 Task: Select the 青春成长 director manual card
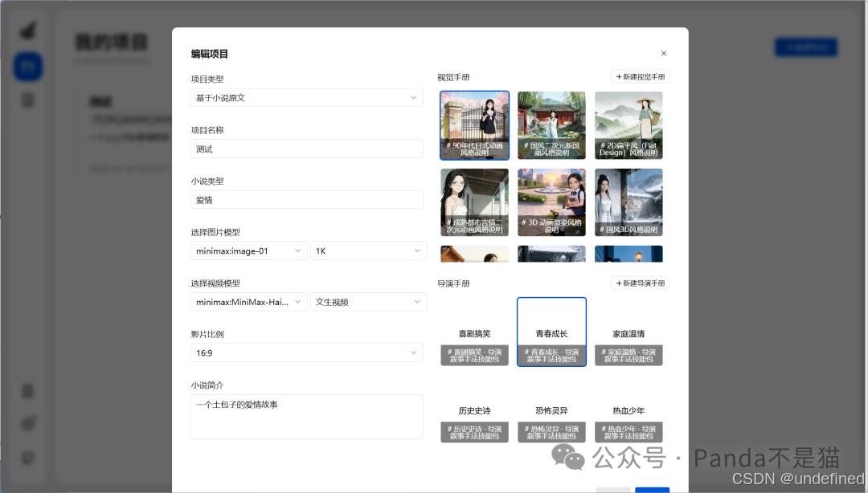[x=551, y=332]
